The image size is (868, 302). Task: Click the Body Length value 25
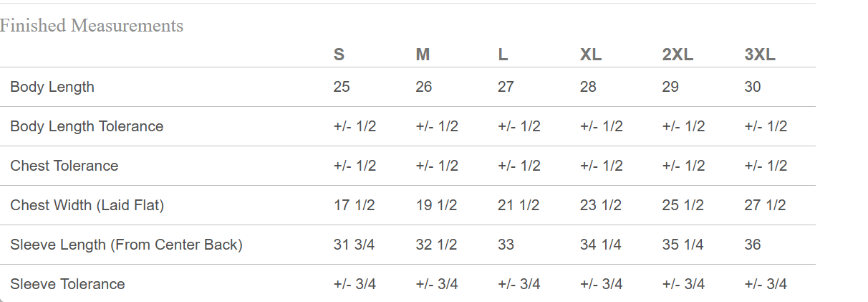click(x=342, y=87)
